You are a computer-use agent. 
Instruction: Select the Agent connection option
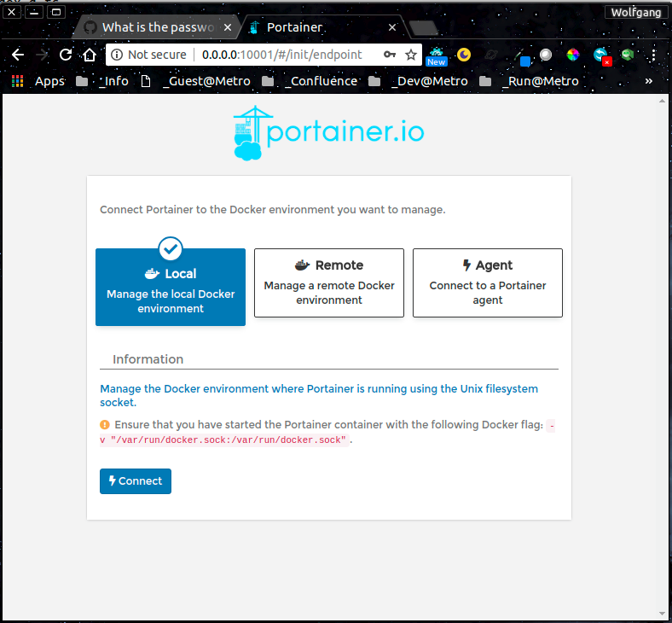point(488,283)
